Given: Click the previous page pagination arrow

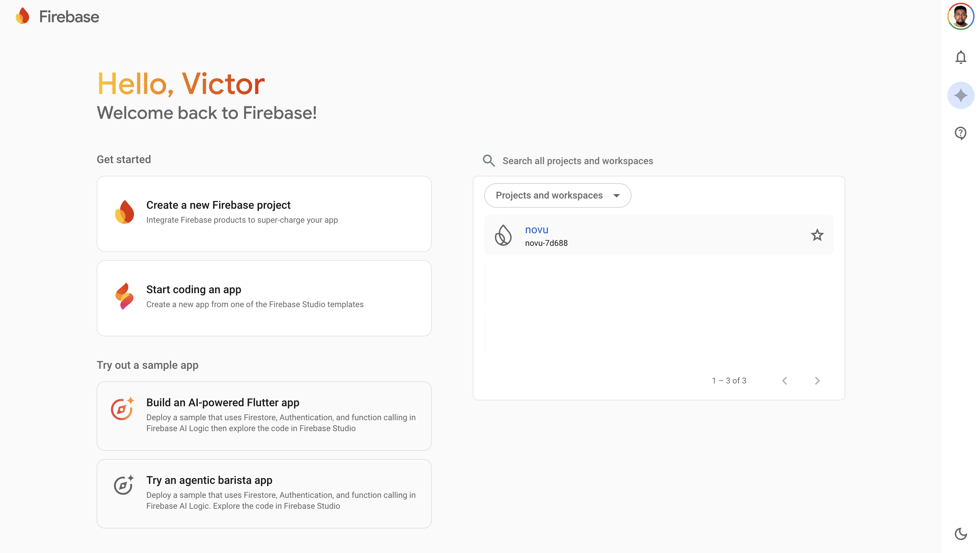Looking at the screenshot, I should click(x=785, y=380).
